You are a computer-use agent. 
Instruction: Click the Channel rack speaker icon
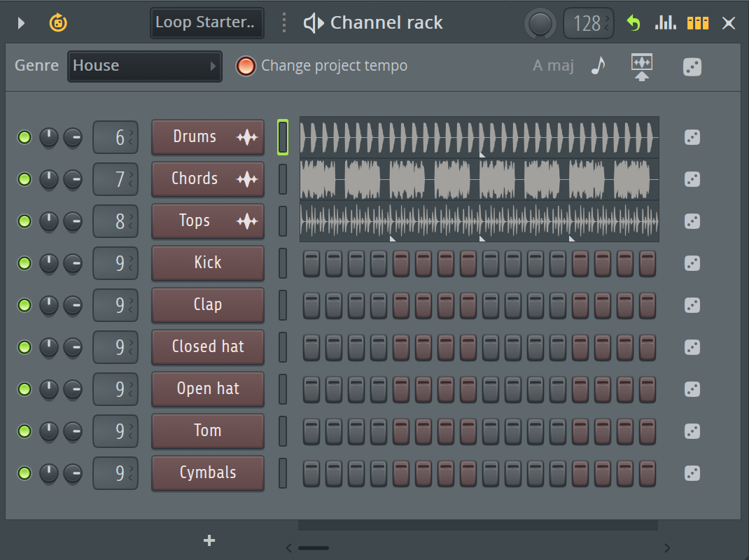[x=314, y=23]
